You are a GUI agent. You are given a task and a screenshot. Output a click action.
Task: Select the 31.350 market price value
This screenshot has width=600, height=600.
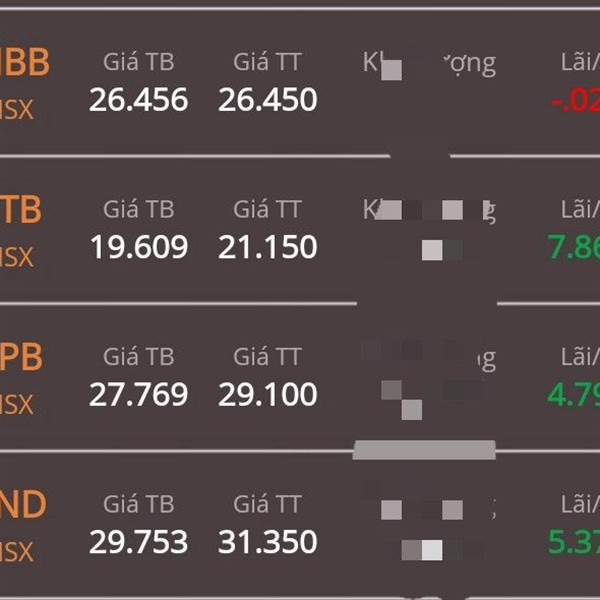point(268,541)
